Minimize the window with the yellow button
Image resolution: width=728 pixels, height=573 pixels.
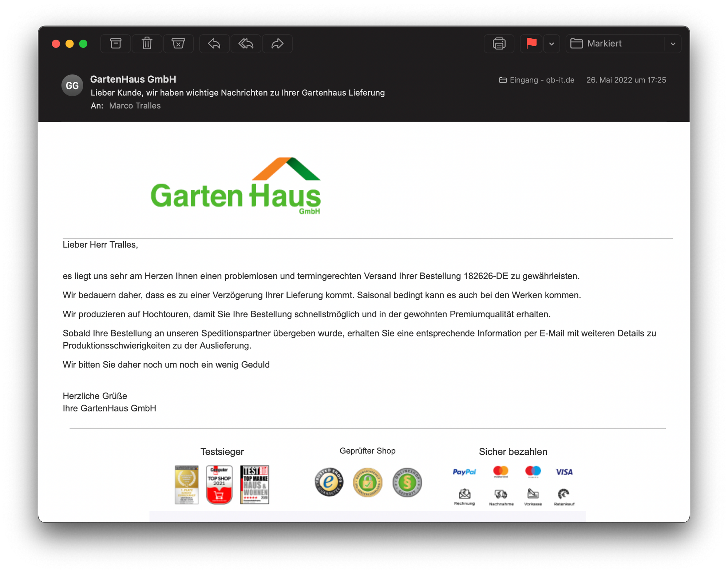click(x=70, y=44)
